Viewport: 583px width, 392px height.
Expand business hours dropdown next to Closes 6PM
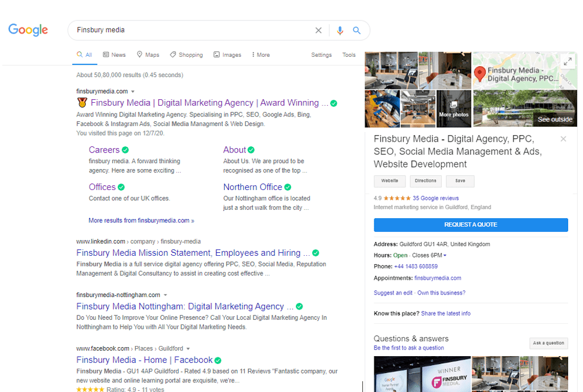tap(445, 256)
